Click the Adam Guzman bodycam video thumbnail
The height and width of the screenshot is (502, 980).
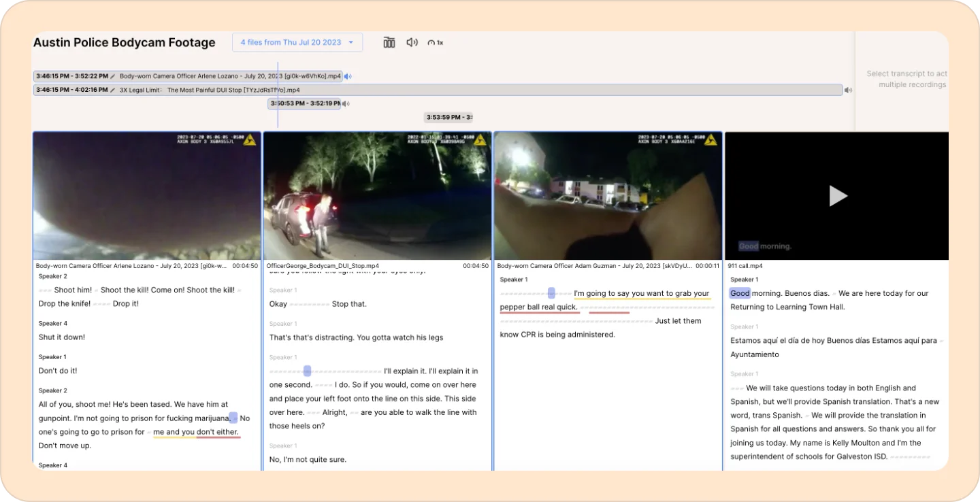pos(608,196)
